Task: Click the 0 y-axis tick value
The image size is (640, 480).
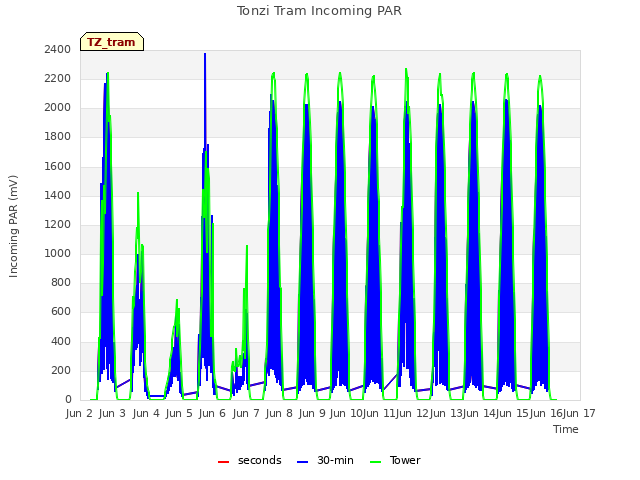Action: coord(68,400)
